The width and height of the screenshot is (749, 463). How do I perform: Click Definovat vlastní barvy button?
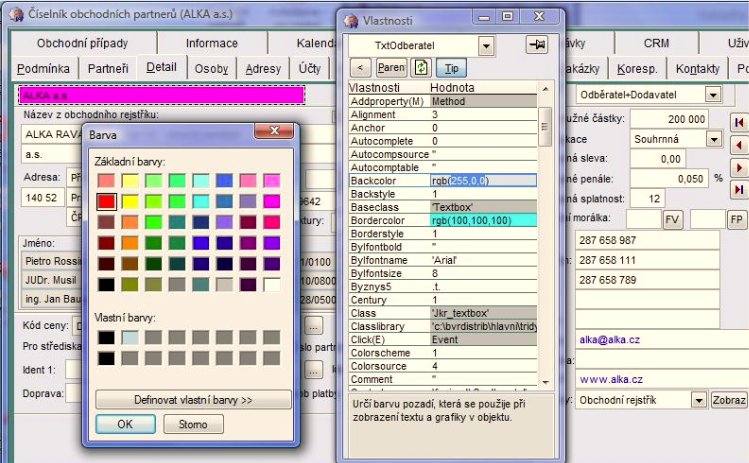tap(193, 400)
